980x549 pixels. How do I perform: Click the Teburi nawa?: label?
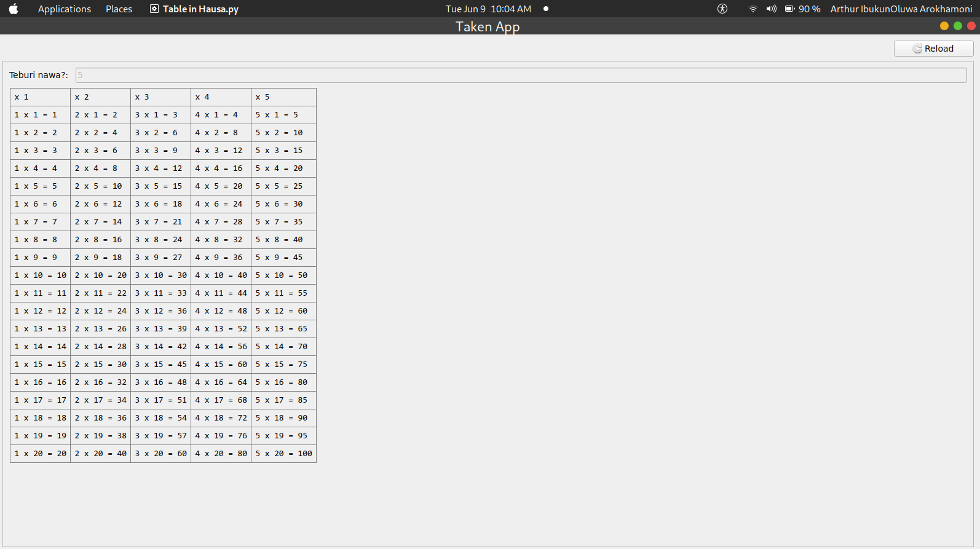pos(38,75)
